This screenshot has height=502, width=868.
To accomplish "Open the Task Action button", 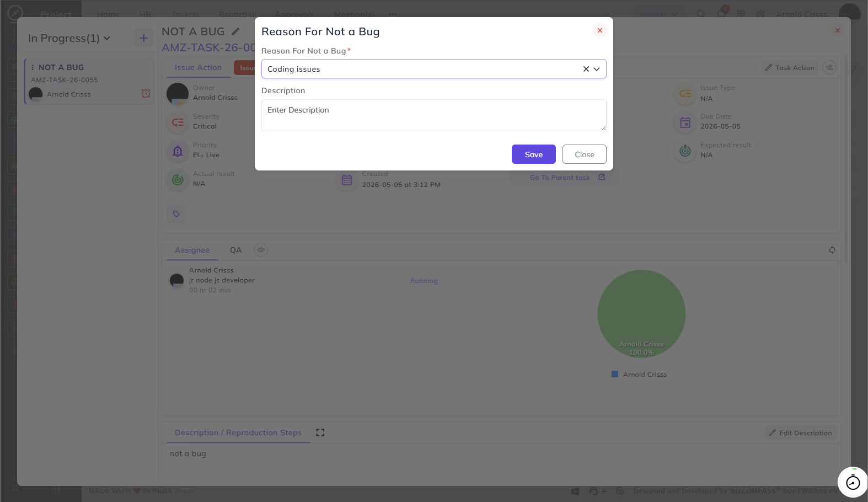I will (x=789, y=67).
